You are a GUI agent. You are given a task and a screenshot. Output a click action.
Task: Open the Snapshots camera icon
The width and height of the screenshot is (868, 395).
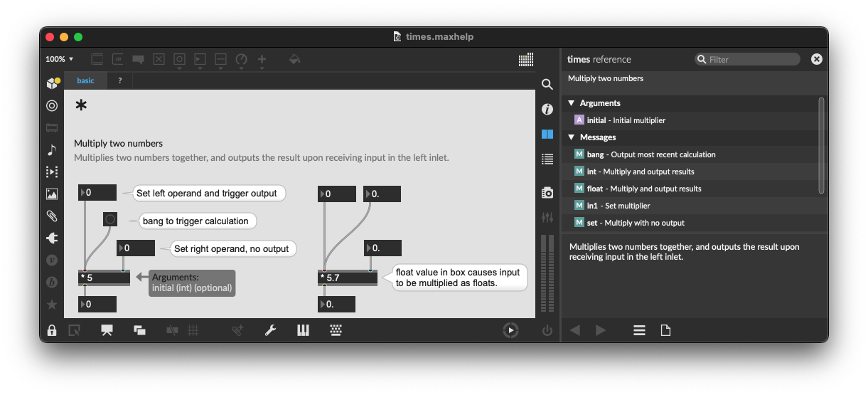[x=547, y=192]
